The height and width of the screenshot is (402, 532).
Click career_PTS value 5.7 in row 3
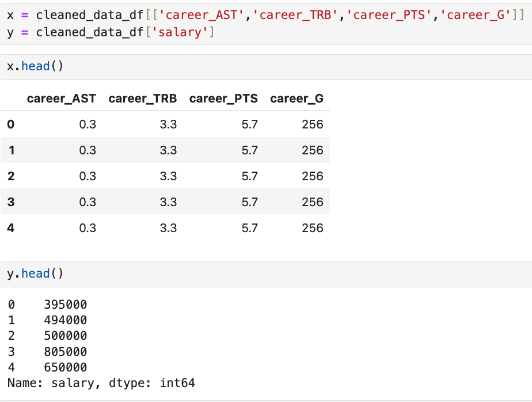click(x=249, y=202)
